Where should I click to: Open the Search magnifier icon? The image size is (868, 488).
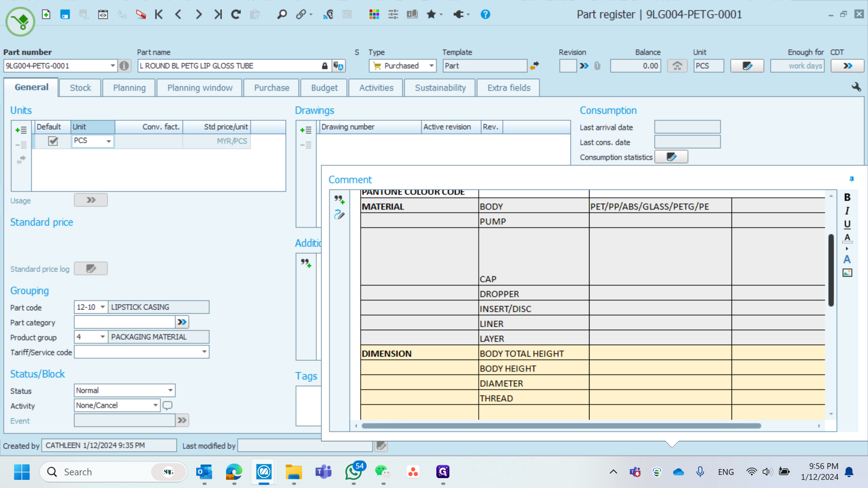[282, 14]
